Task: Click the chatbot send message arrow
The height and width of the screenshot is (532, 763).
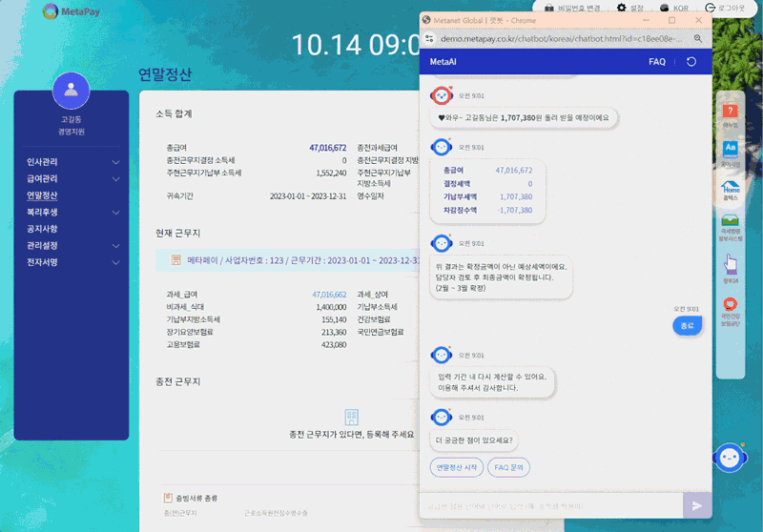Action: click(697, 505)
